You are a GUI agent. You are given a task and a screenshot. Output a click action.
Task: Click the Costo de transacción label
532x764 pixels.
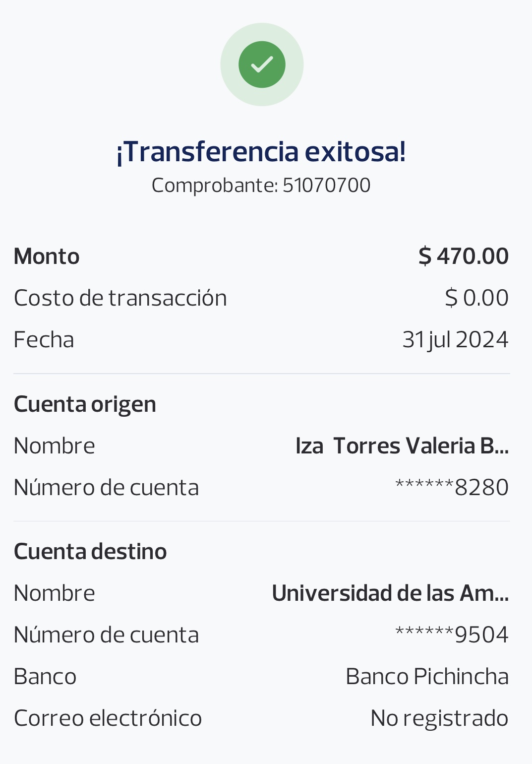[120, 298]
